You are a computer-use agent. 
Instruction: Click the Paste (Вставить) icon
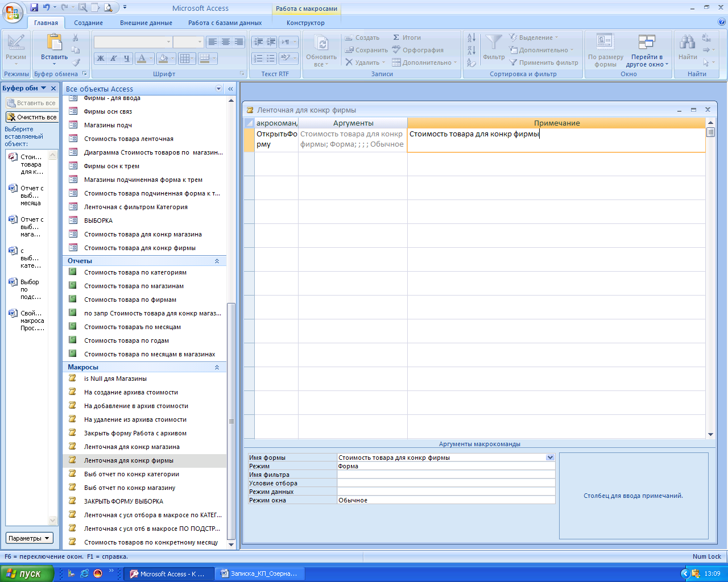tap(54, 43)
